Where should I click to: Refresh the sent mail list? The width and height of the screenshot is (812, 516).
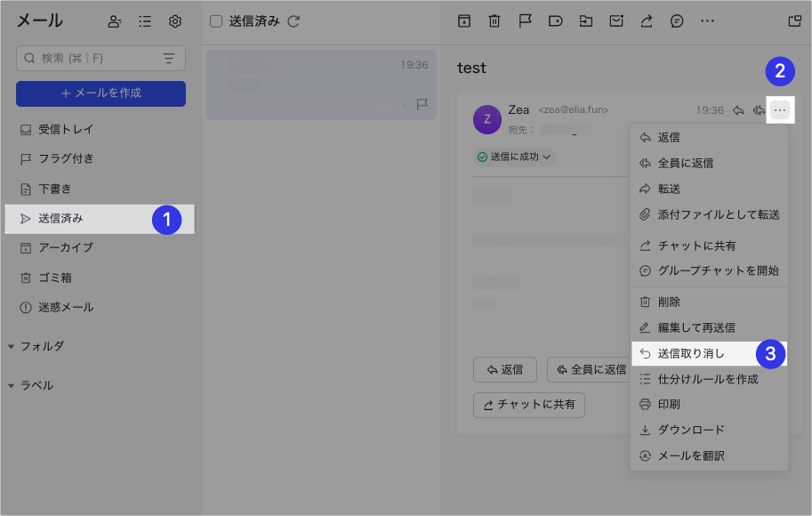(294, 21)
